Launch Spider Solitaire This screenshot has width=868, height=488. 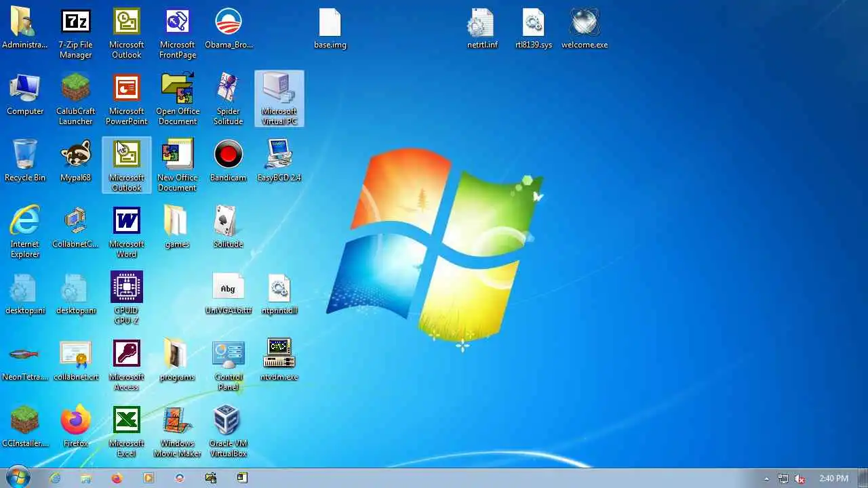coord(228,100)
